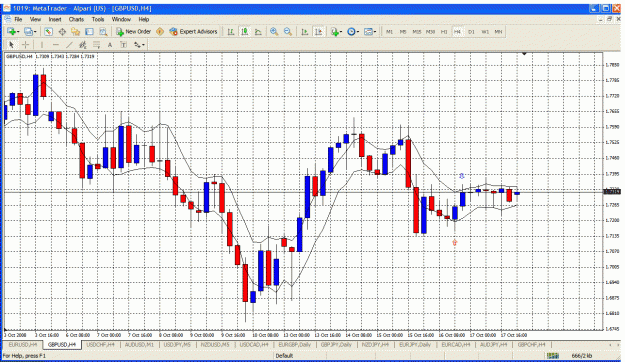The width and height of the screenshot is (625, 362).
Task: Click the New Chart toolbar icon
Action: [x=11, y=31]
